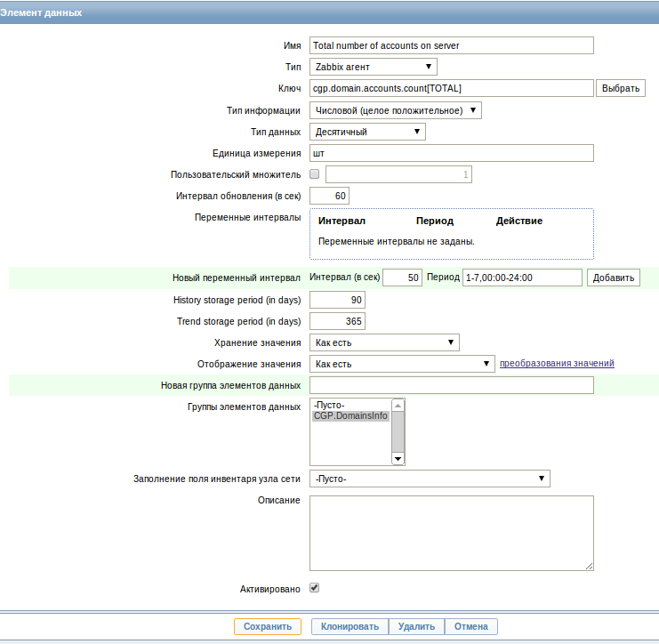Image resolution: width=659 pixels, height=644 pixels.
Task: Click the Интервал обновления field with 60
Action: click(329, 196)
